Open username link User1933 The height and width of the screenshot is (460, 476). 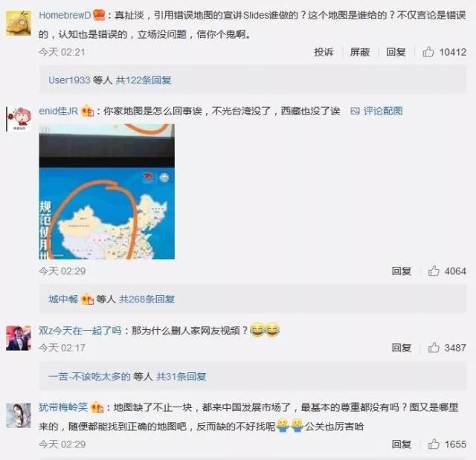pyautogui.click(x=69, y=80)
